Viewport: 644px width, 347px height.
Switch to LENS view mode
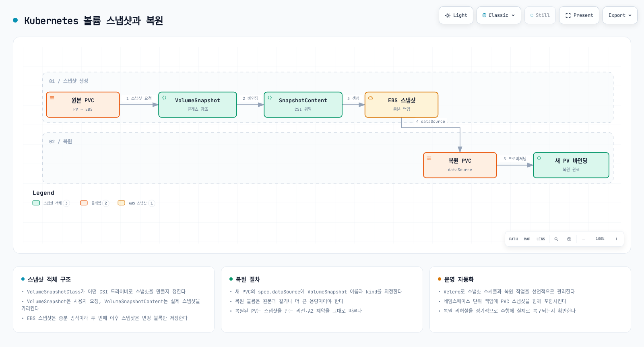(541, 239)
